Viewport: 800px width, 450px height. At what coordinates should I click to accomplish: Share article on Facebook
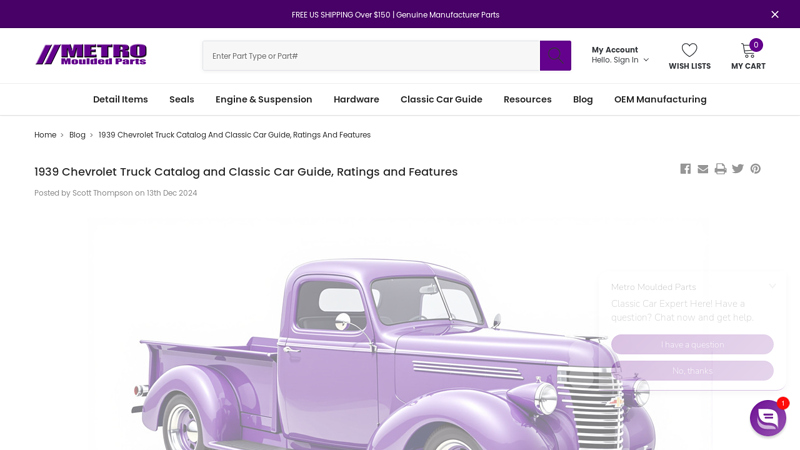click(685, 169)
